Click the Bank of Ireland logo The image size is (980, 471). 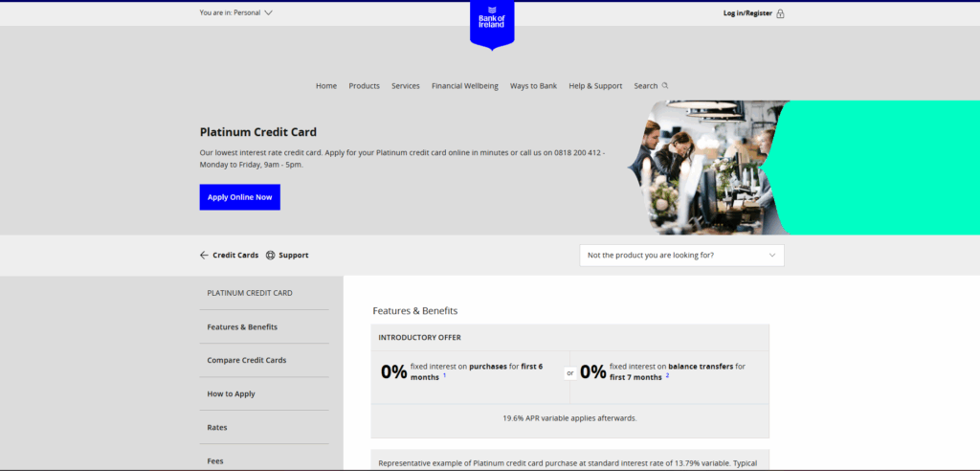492,21
